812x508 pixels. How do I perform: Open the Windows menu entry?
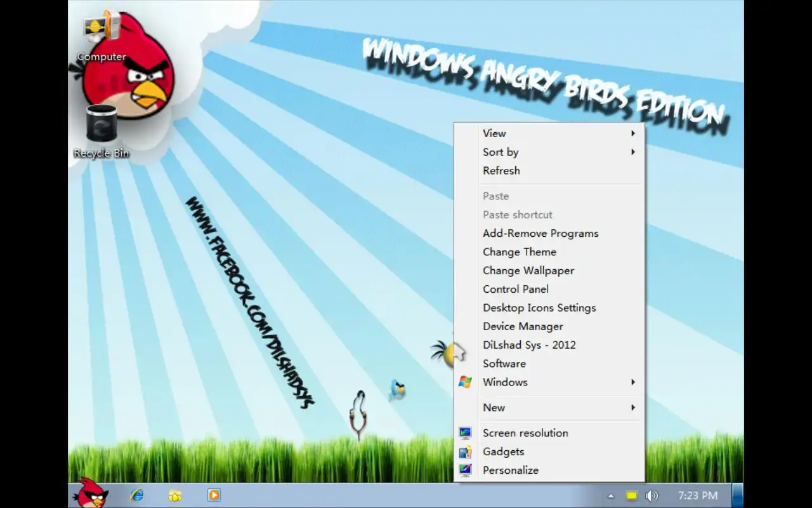pos(549,382)
